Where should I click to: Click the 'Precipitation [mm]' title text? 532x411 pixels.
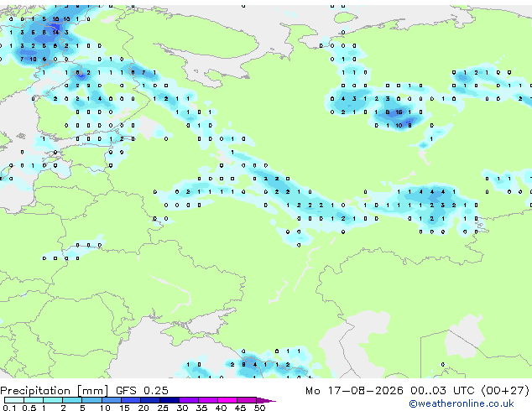click(x=55, y=391)
